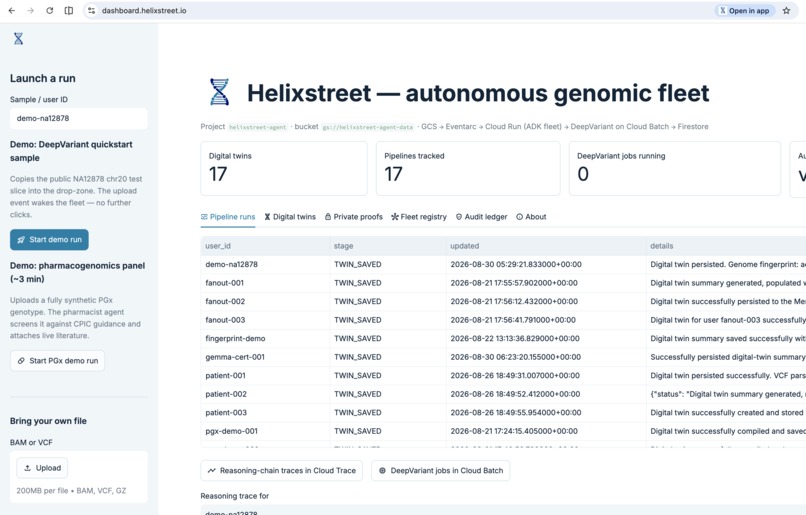Viewport: 806px width, 515px height.
Task: Sort by the details column header
Action: 726,246
